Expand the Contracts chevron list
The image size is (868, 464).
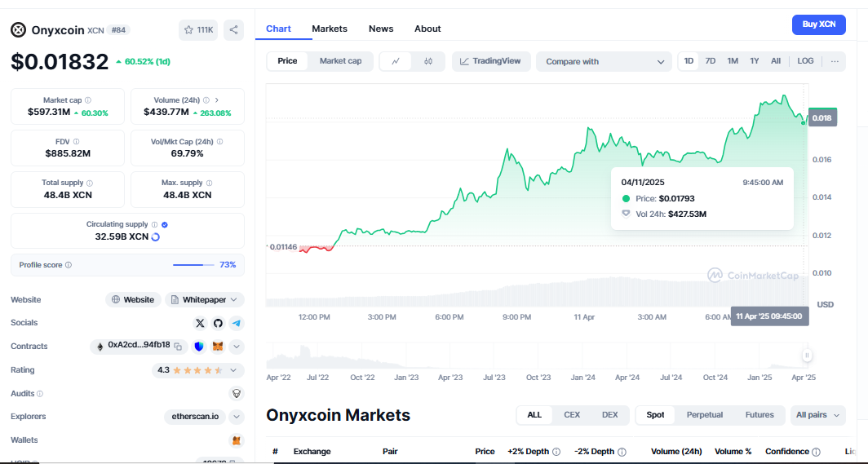[x=237, y=347]
